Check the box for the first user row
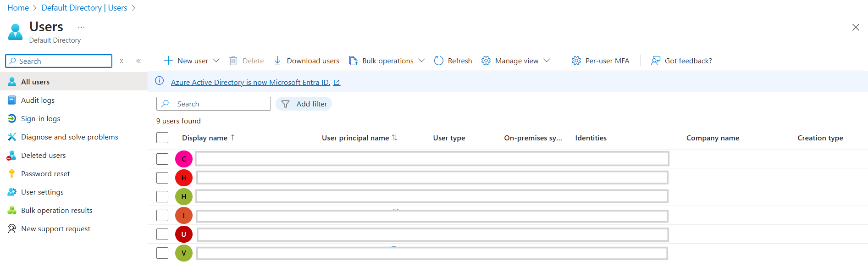This screenshot has width=868, height=262. click(162, 159)
